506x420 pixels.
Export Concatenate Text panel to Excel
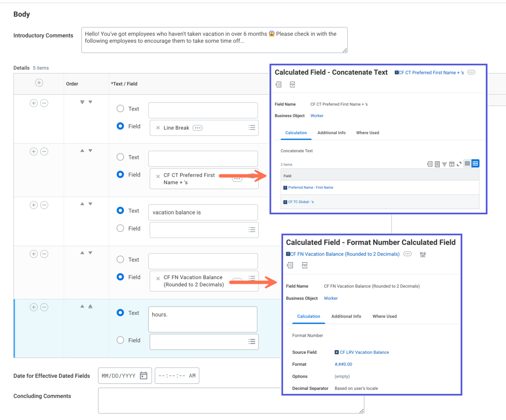(278, 85)
